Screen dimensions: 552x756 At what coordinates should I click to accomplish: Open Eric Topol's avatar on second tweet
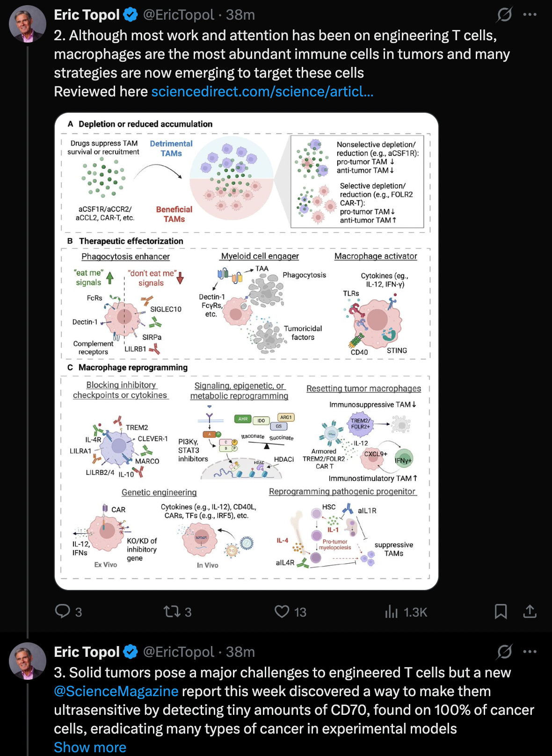pos(28,661)
